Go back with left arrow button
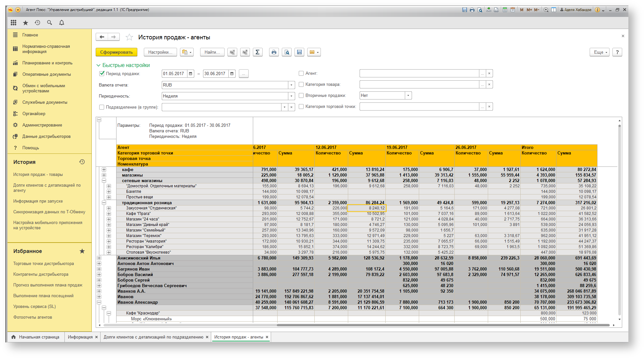The height and width of the screenshot is (358, 644). (102, 37)
